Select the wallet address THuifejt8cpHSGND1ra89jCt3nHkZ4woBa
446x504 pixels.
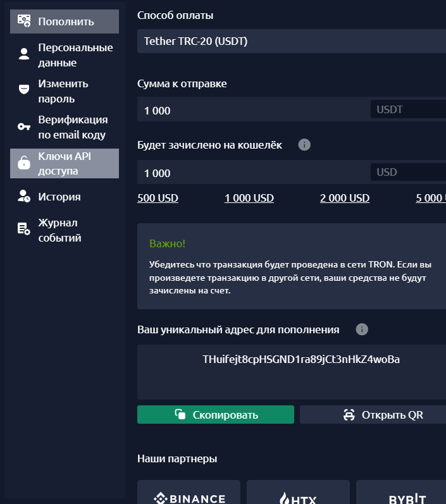301,359
